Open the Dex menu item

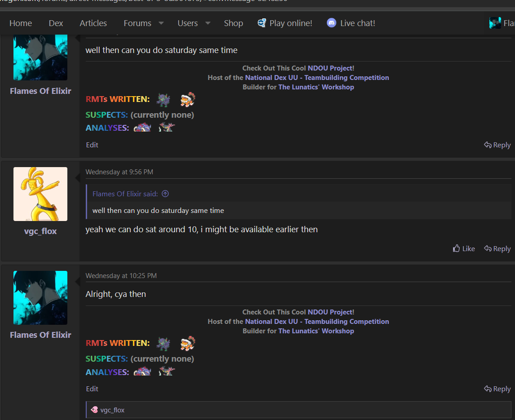point(56,23)
